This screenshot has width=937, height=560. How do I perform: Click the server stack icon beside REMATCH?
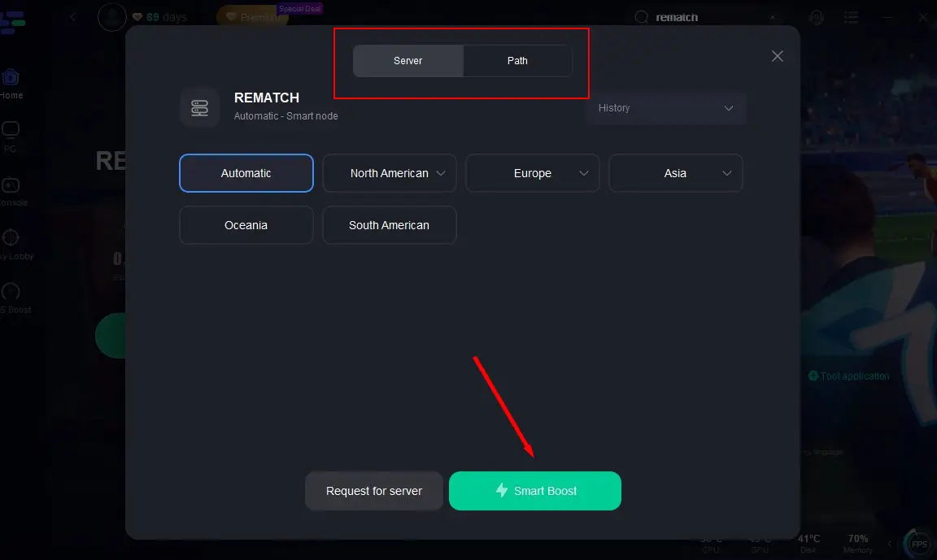(x=199, y=107)
